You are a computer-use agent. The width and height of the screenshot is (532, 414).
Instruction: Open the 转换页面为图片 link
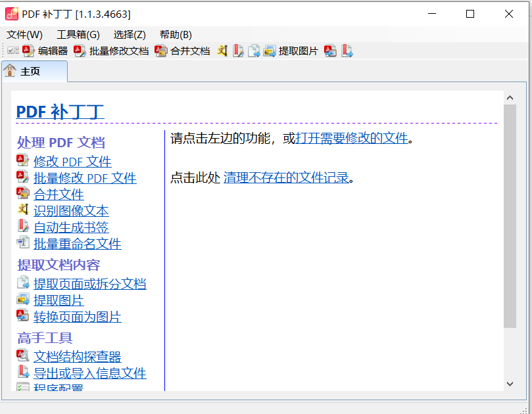78,317
